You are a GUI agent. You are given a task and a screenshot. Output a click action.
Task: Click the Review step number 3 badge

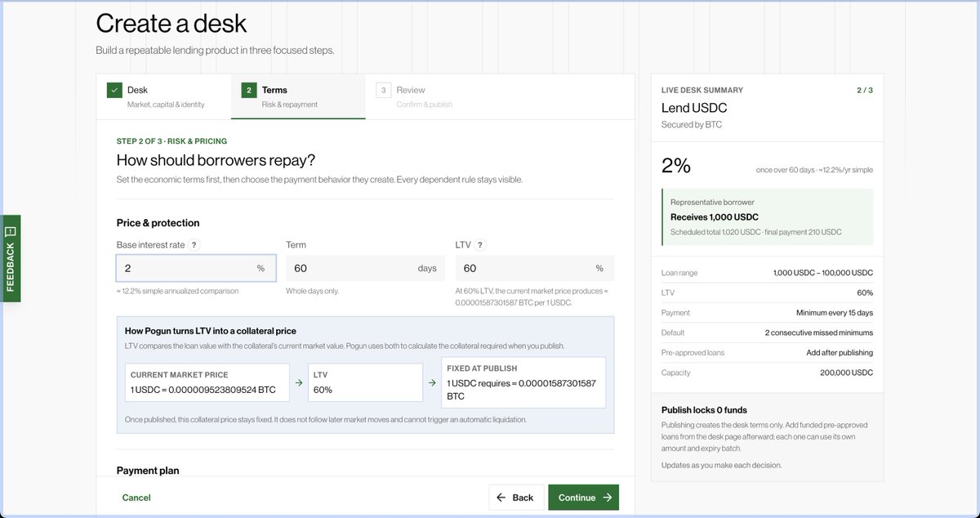[383, 90]
